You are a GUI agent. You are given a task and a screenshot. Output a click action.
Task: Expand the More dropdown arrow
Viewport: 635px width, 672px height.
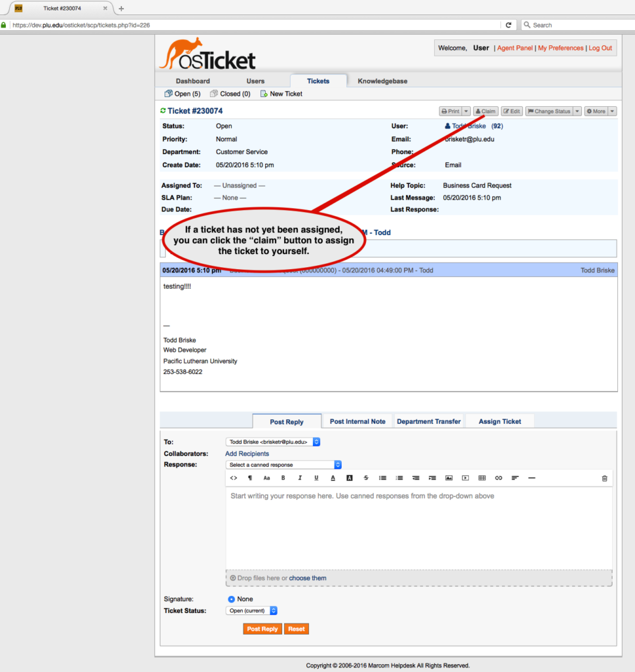coord(612,112)
